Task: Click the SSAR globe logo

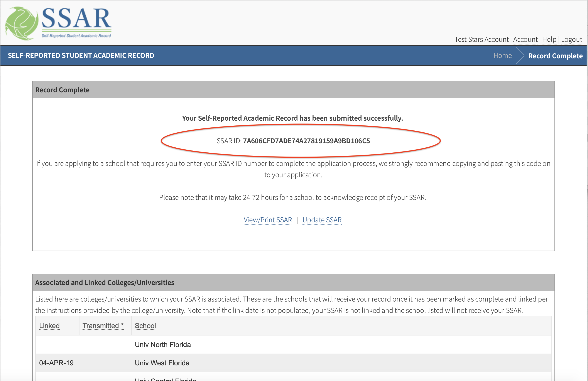Action: pyautogui.click(x=22, y=24)
